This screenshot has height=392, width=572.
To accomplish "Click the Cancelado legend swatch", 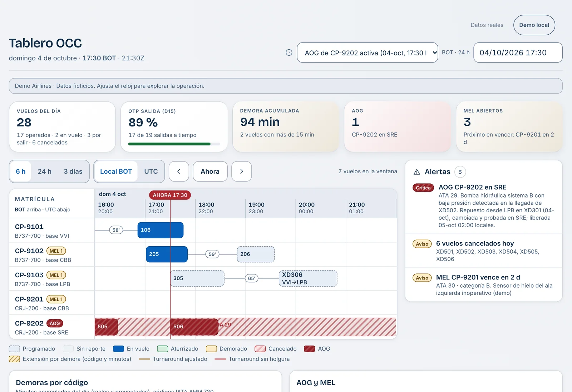I will (260, 349).
